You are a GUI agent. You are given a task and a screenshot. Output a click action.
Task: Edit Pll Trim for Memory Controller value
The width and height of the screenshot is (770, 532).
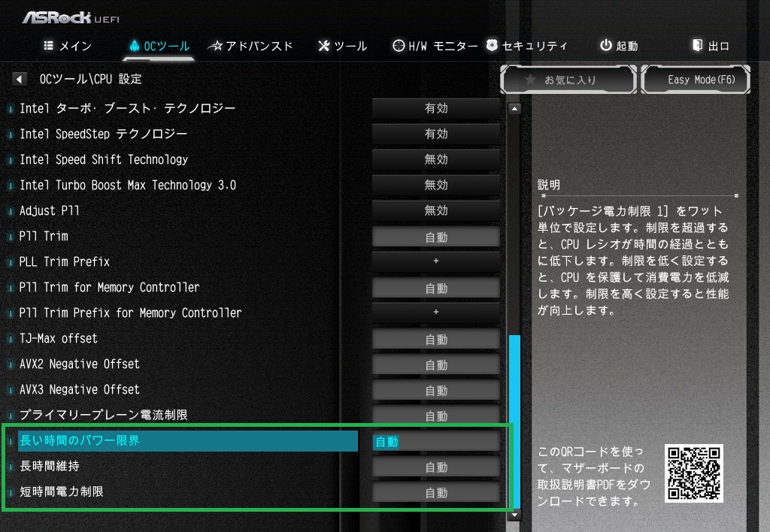[436, 288]
